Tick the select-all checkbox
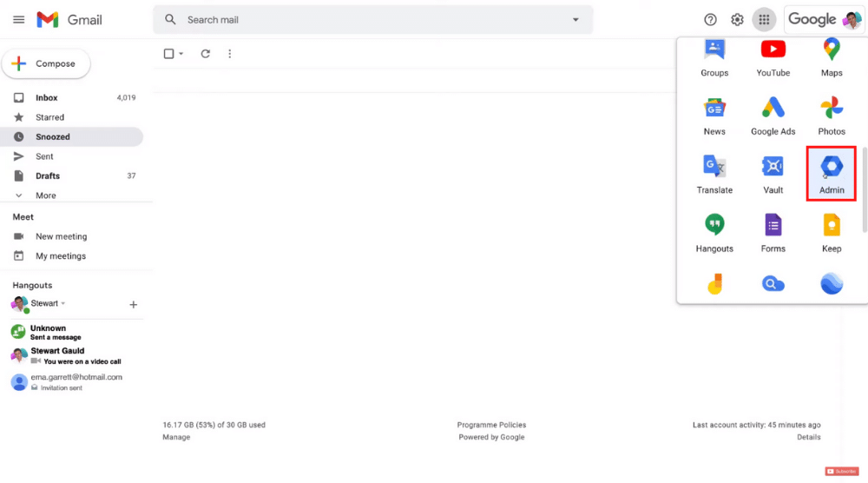This screenshot has height=483, width=868. (x=169, y=54)
